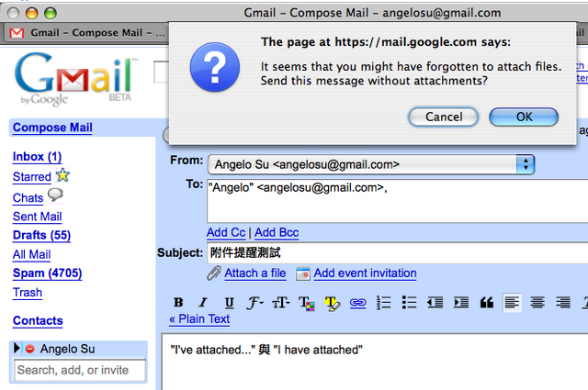588x390 pixels.
Task: Confirm sending without attachments via OK
Action: 524,117
